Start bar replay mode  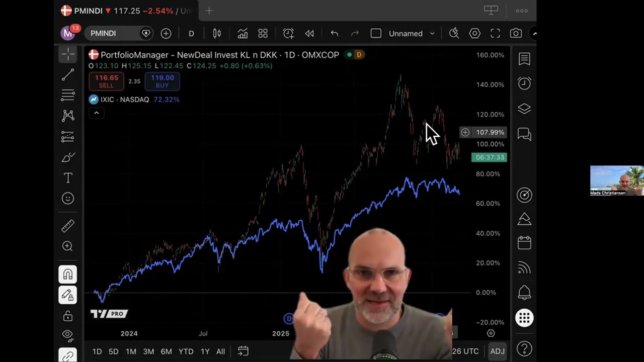[309, 33]
